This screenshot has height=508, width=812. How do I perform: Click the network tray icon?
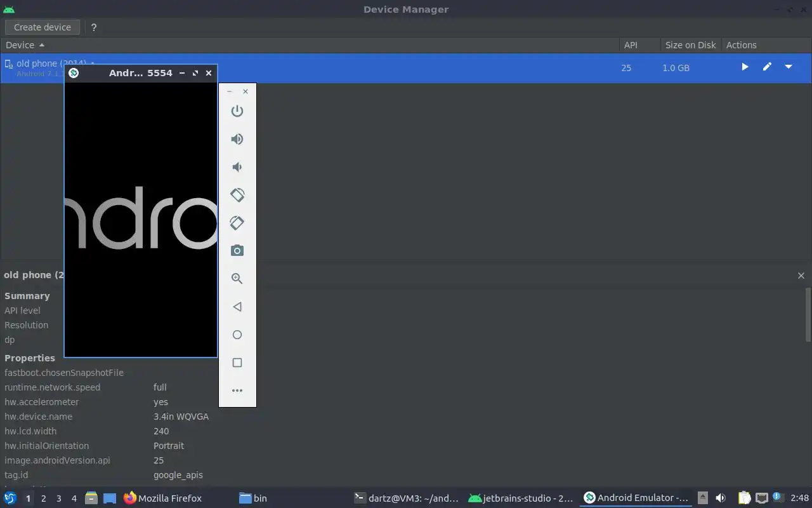tap(762, 498)
